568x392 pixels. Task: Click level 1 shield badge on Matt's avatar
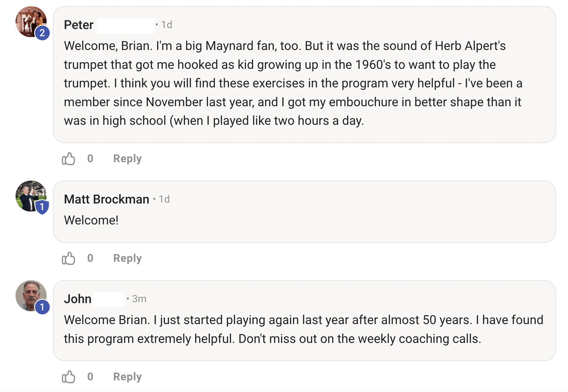(42, 207)
